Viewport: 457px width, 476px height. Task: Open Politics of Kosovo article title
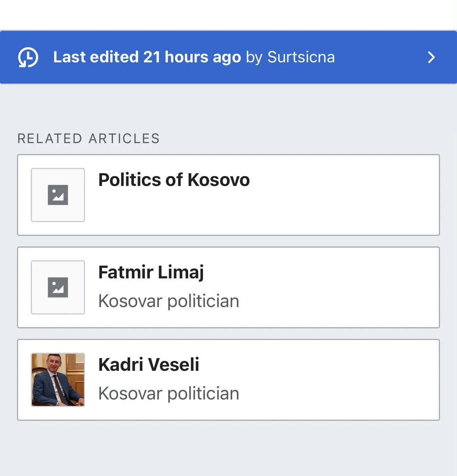point(174,180)
